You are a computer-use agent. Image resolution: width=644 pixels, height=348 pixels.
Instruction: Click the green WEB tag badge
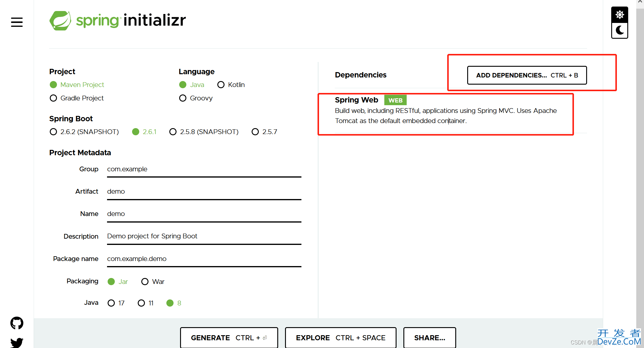click(395, 100)
